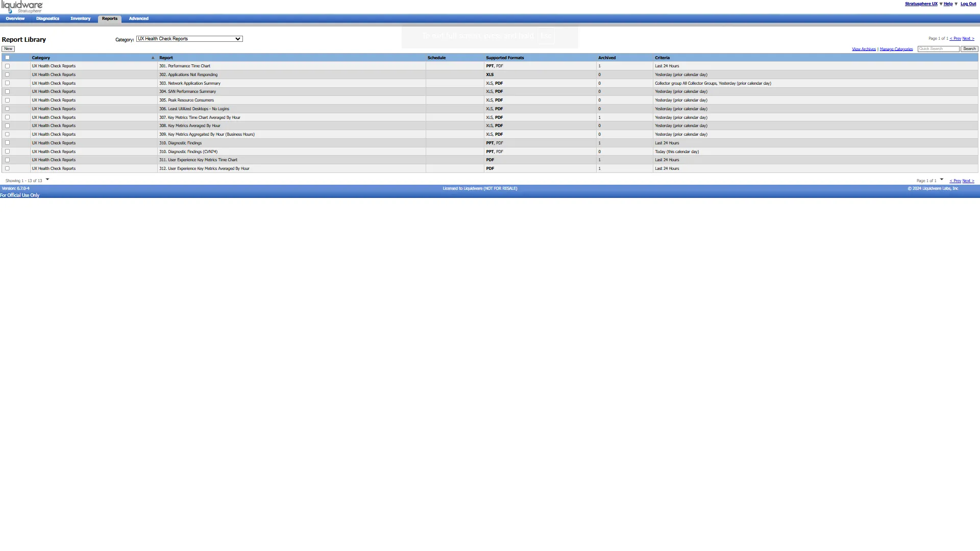Open the Advanced tab
The image size is (980, 551).
[x=139, y=19]
